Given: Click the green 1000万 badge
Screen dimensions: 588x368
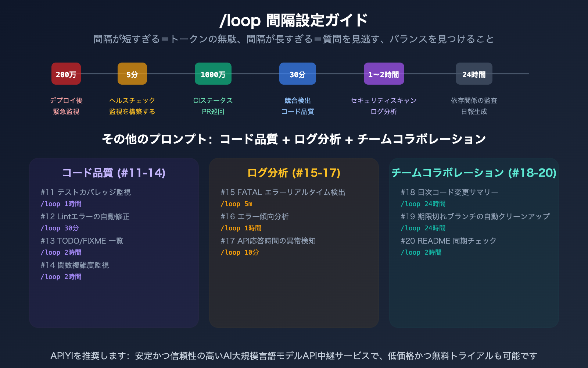Looking at the screenshot, I should (213, 74).
